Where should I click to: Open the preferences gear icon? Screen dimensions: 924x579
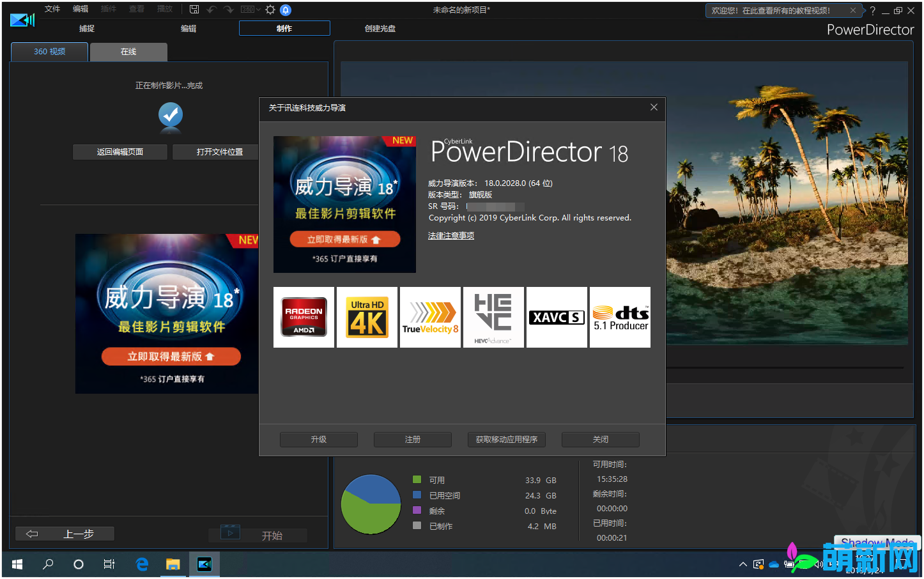tap(270, 10)
